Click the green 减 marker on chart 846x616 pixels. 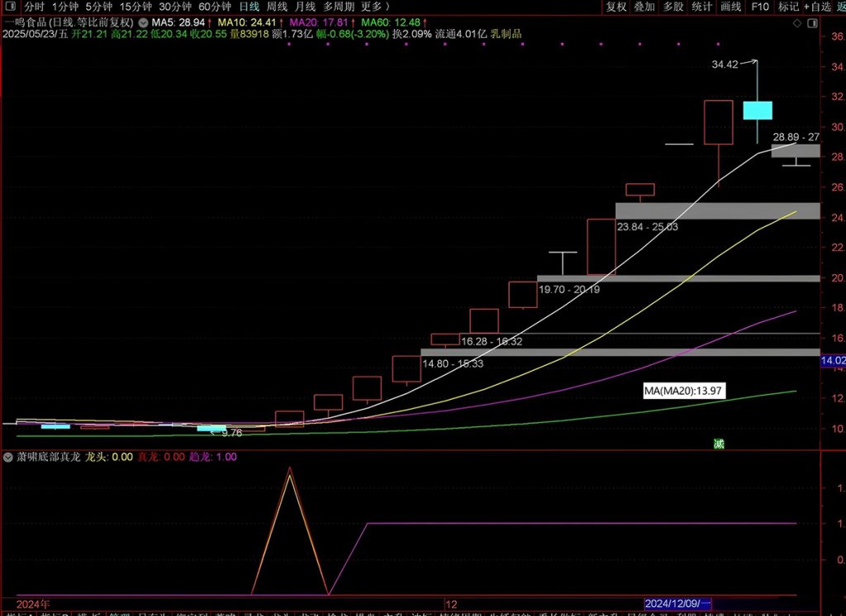pyautogui.click(x=719, y=444)
